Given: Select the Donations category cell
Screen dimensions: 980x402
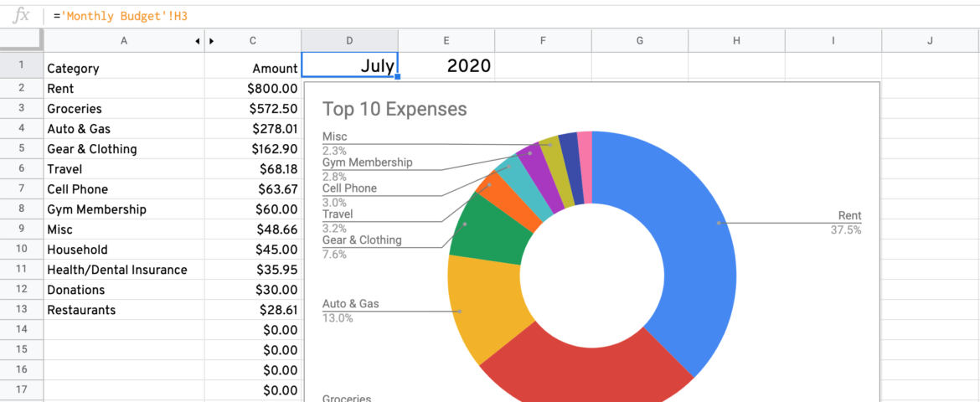Looking at the screenshot, I should (124, 290).
